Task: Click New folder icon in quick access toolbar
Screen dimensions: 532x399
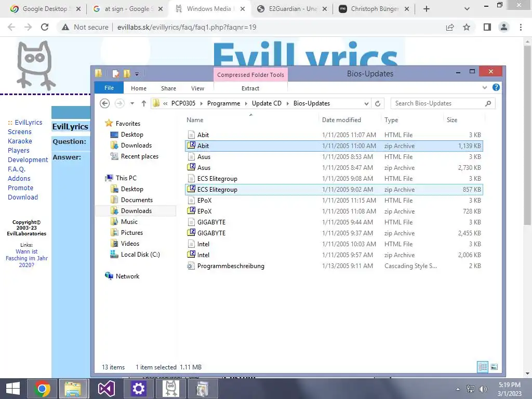Action: [127, 74]
